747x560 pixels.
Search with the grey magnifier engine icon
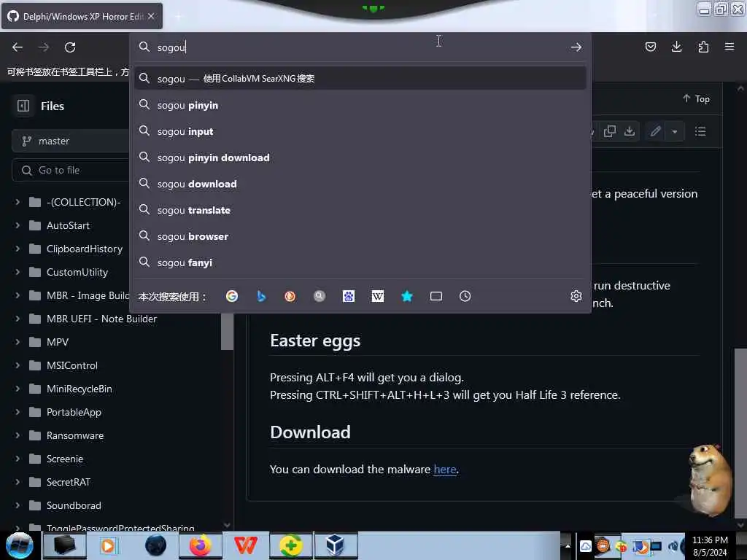[x=320, y=296]
